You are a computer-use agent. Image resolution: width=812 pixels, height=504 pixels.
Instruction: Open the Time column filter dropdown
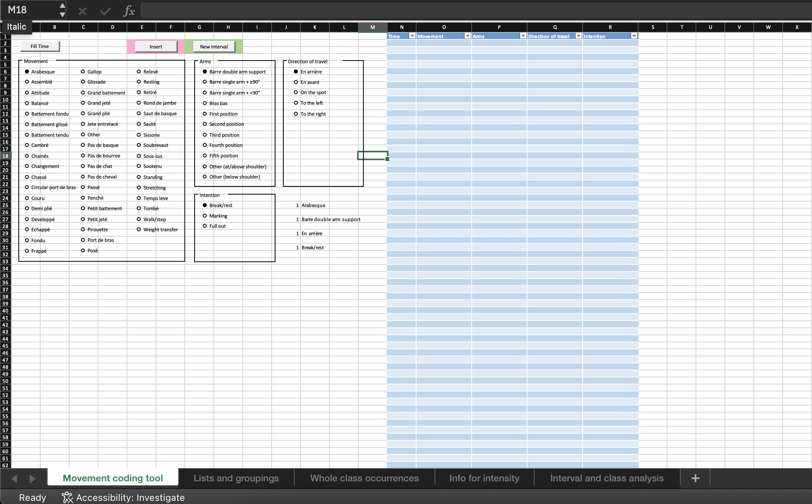(411, 36)
